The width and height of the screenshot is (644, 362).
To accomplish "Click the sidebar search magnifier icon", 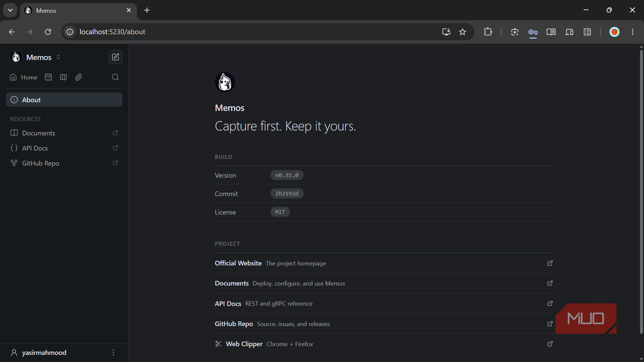I will click(x=115, y=77).
